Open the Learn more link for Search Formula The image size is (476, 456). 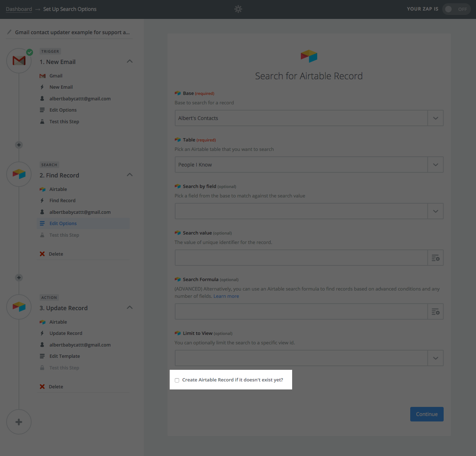click(226, 296)
